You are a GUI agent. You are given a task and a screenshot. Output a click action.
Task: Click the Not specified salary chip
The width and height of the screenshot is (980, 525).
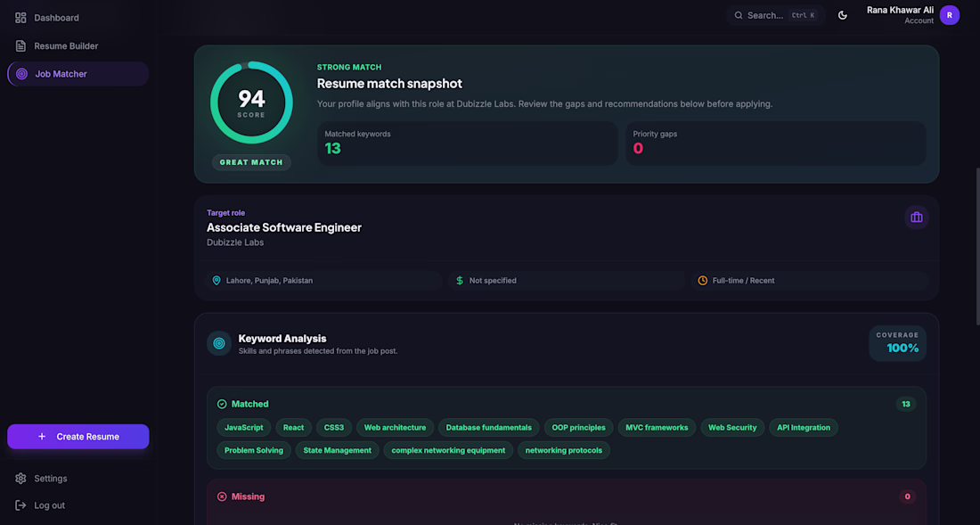[567, 281]
